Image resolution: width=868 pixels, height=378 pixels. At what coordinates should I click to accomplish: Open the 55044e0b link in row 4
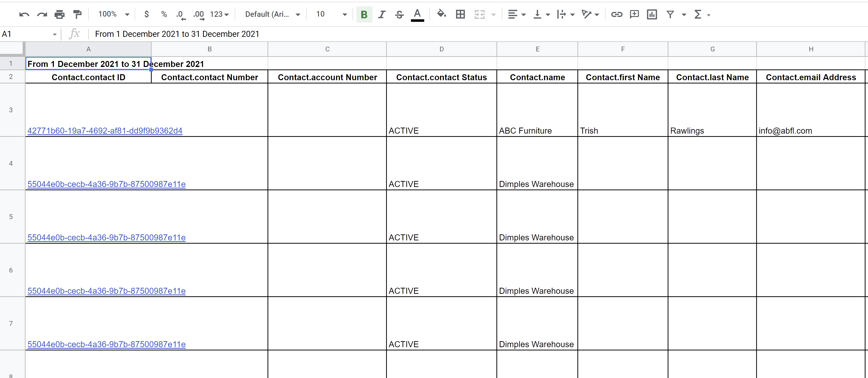pyautogui.click(x=107, y=184)
